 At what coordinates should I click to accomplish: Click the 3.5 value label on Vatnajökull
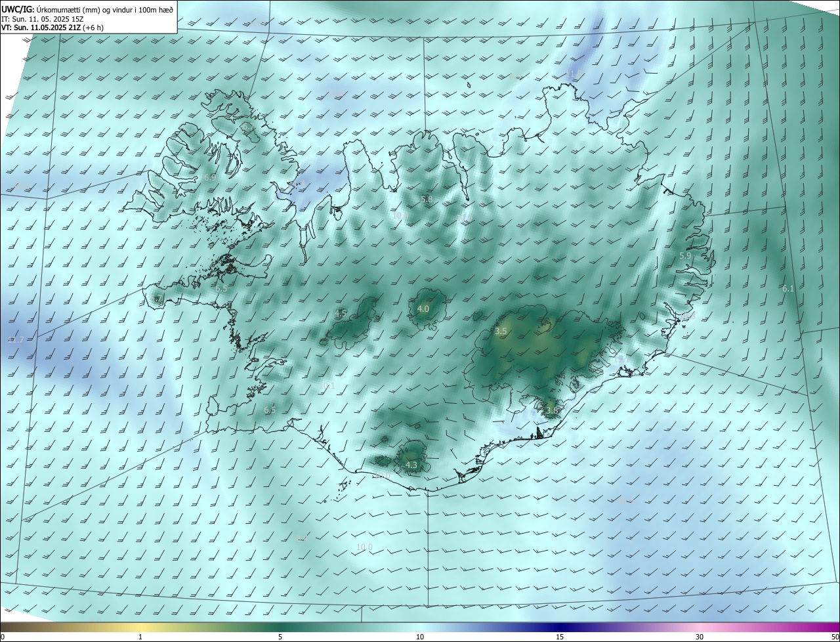point(501,332)
